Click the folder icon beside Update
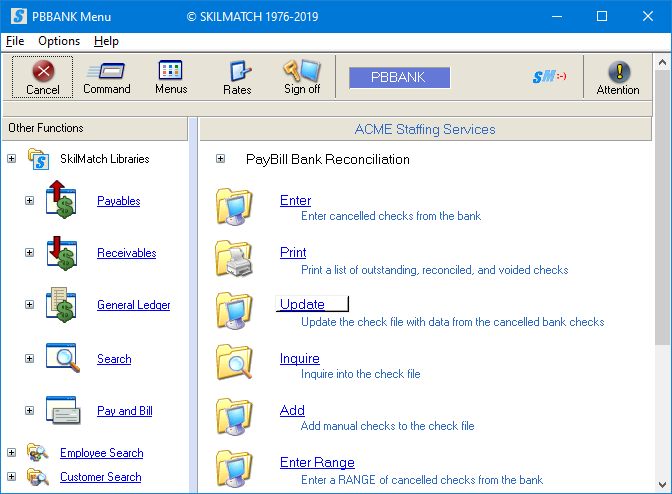 [x=234, y=311]
